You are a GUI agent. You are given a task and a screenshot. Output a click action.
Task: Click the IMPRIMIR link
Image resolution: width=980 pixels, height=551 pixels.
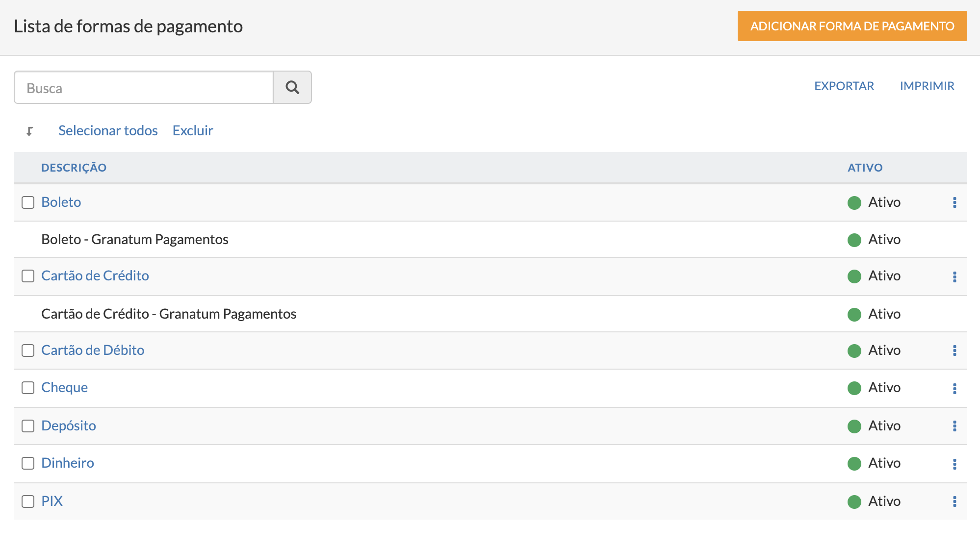coord(927,86)
